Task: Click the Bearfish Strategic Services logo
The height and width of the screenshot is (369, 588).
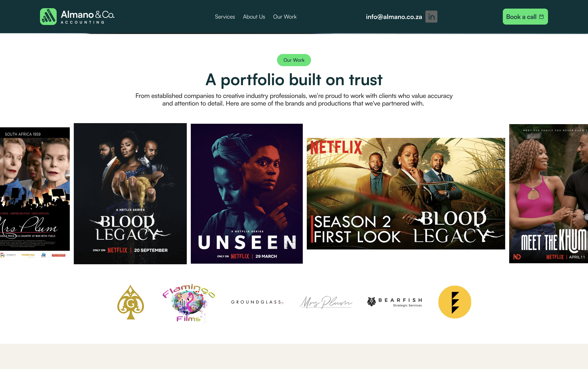Action: pos(395,302)
